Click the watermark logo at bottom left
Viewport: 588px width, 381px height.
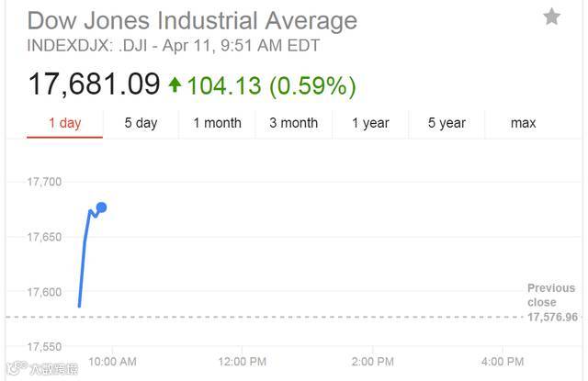point(42,369)
